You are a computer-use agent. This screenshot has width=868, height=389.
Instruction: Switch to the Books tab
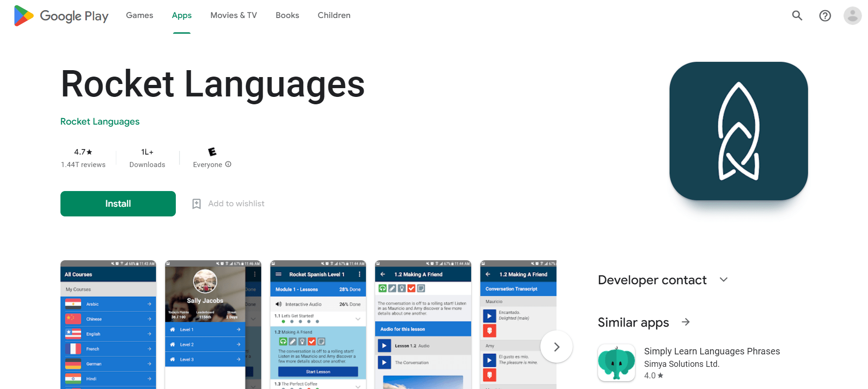click(x=287, y=15)
